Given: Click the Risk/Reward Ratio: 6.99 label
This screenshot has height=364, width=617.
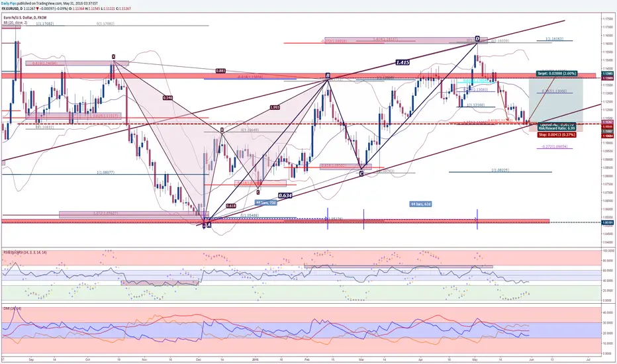Looking at the screenshot, I should pyautogui.click(x=556, y=128).
